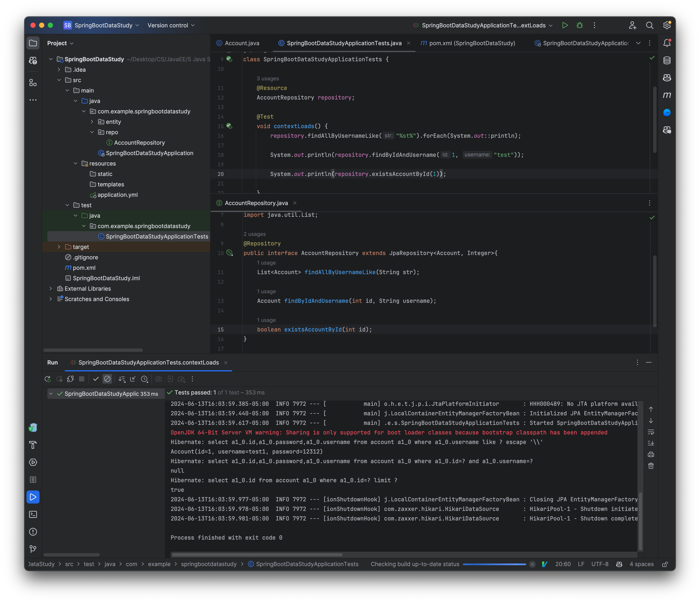Show hidden editor tabs dropdown
Screen dimensions: 700x603
coord(638,43)
